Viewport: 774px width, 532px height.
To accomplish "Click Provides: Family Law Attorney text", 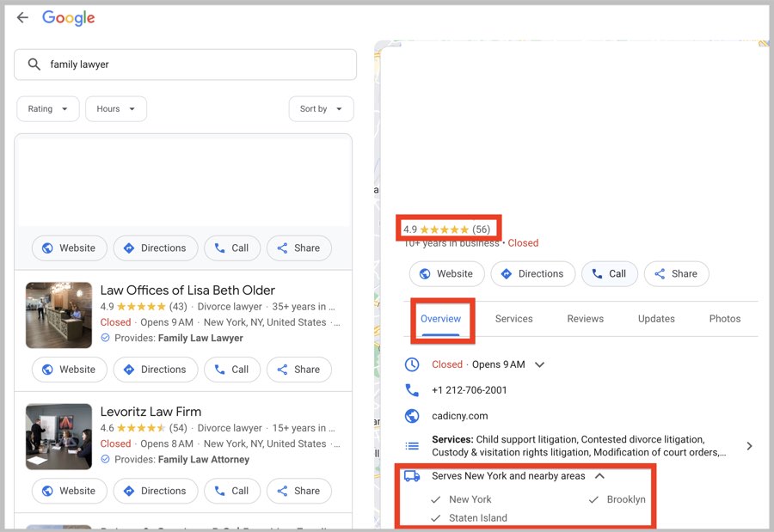I will point(181,460).
